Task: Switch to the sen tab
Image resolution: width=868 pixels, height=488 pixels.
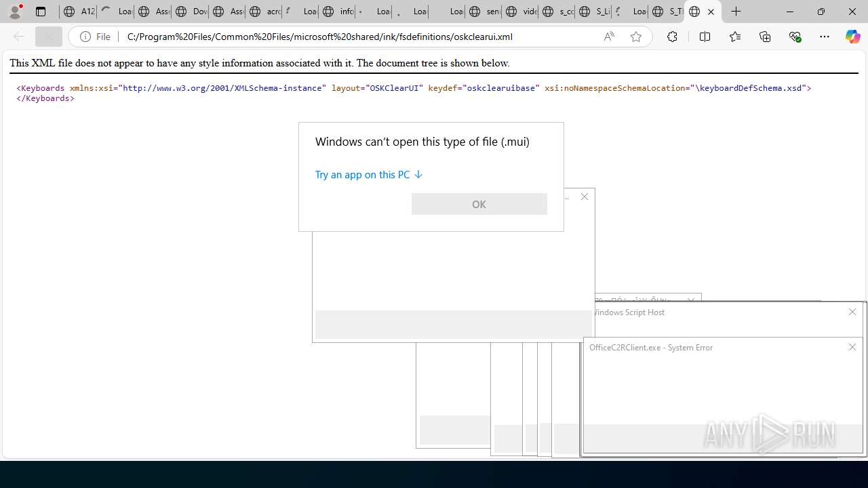Action: point(484,12)
